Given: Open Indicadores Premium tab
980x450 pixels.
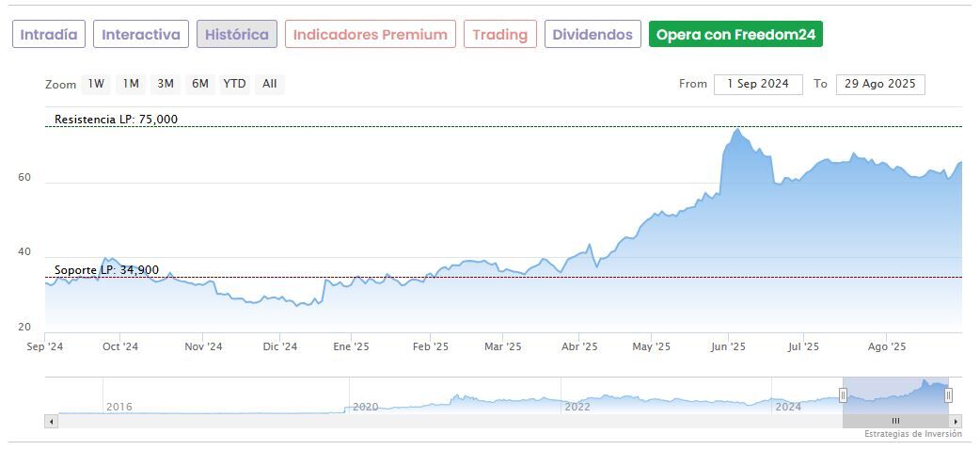Looking at the screenshot, I should tap(370, 35).
